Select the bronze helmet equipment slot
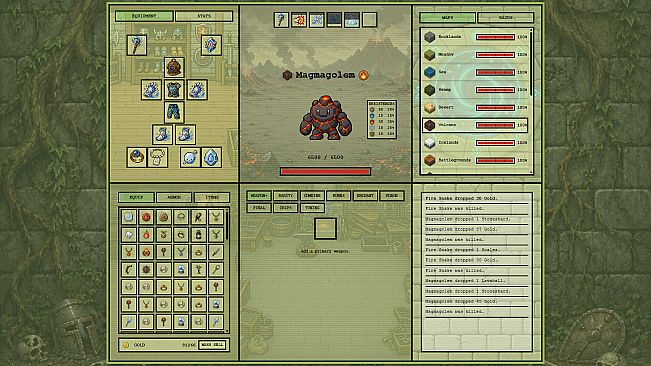Screen dimensions: 651x366 click(174, 67)
